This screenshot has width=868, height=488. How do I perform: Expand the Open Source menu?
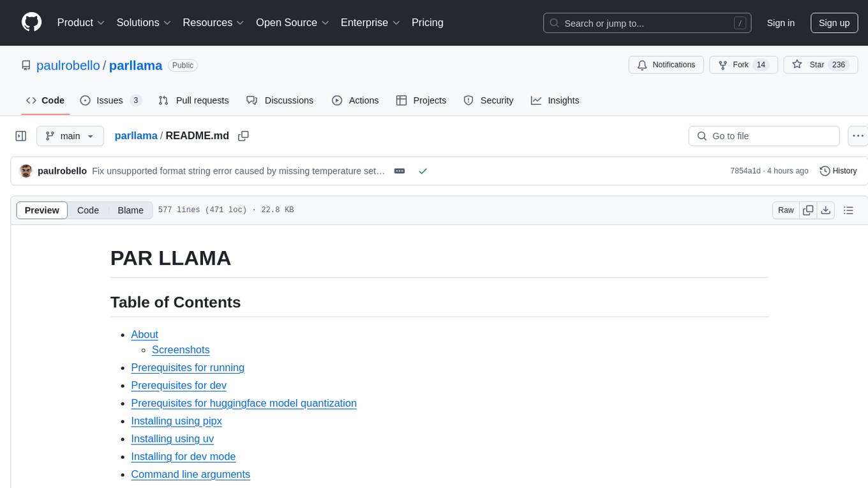coord(292,22)
